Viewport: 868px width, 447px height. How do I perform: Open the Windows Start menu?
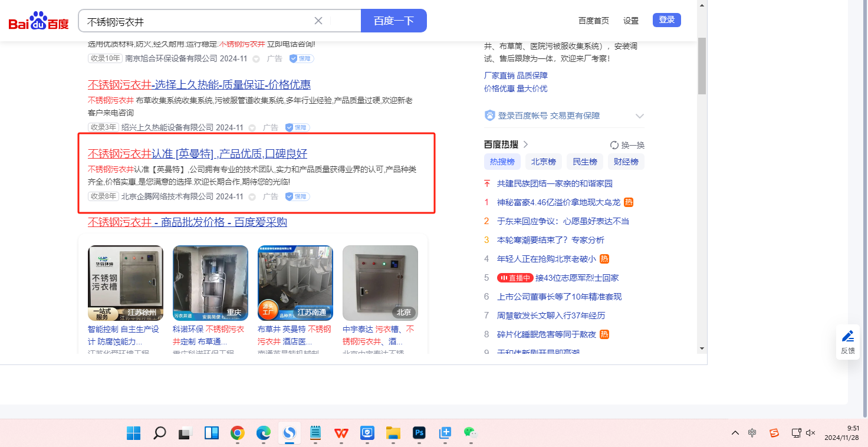pyautogui.click(x=134, y=433)
